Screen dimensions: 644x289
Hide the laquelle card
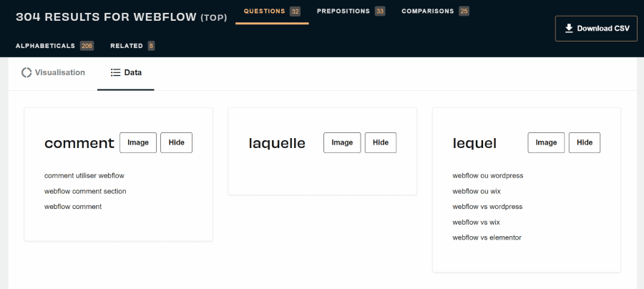381,143
